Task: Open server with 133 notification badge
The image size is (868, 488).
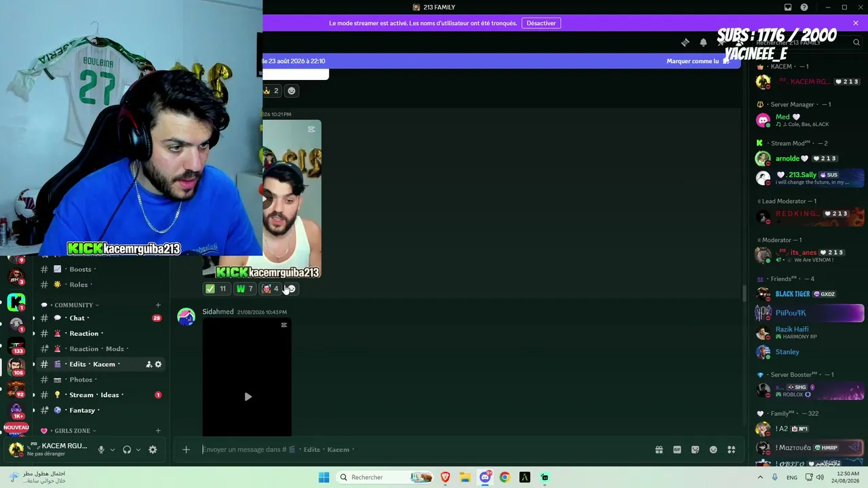Action: click(x=16, y=346)
